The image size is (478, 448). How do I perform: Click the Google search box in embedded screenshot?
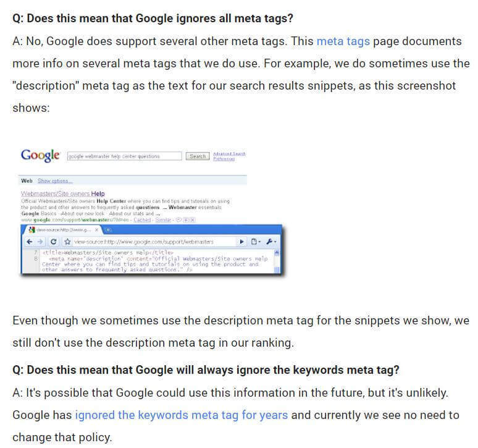point(124,156)
